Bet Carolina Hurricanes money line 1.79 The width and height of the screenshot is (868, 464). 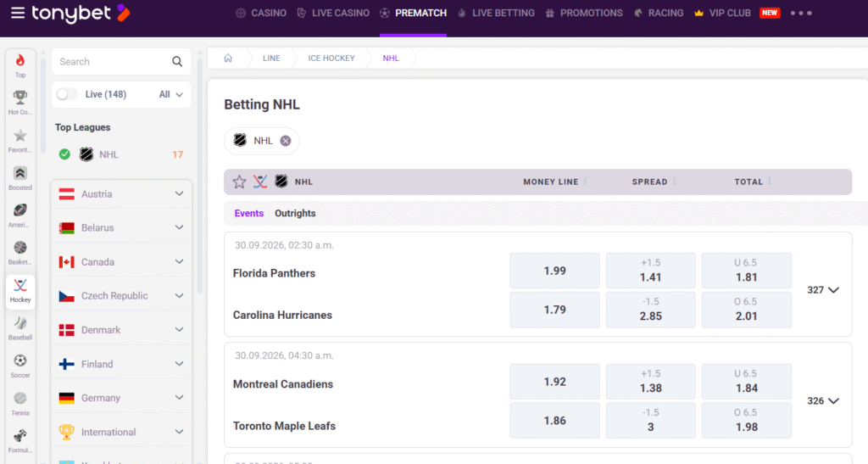pos(554,310)
